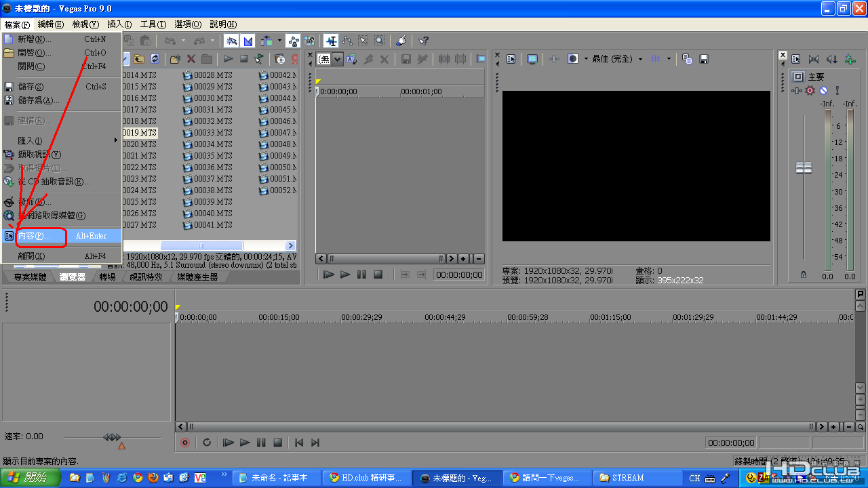
Task: Select the Selection edit tool
Action: 363,41
